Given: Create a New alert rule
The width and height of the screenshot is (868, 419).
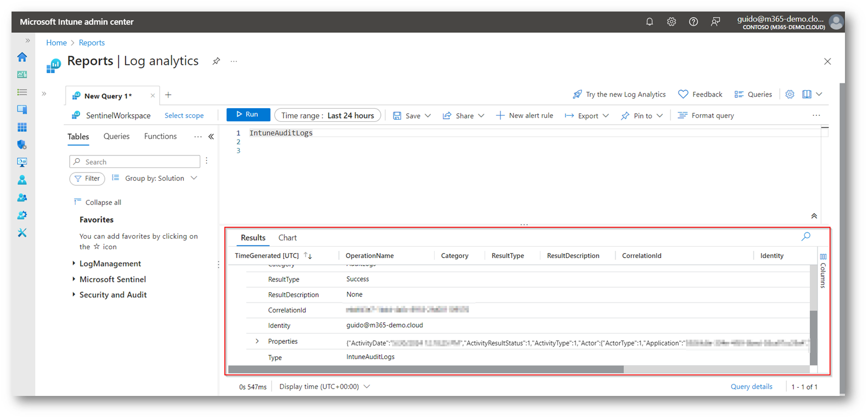Looking at the screenshot, I should [525, 116].
